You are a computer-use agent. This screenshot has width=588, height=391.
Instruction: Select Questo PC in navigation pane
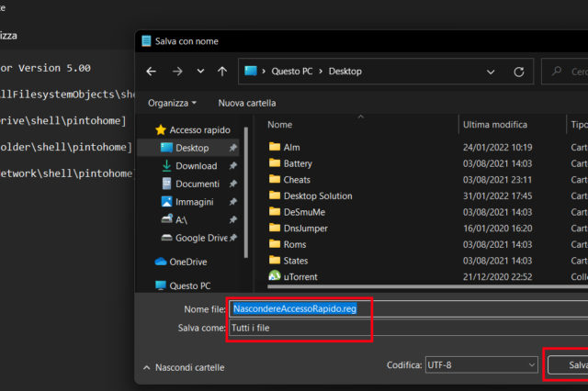click(x=189, y=285)
